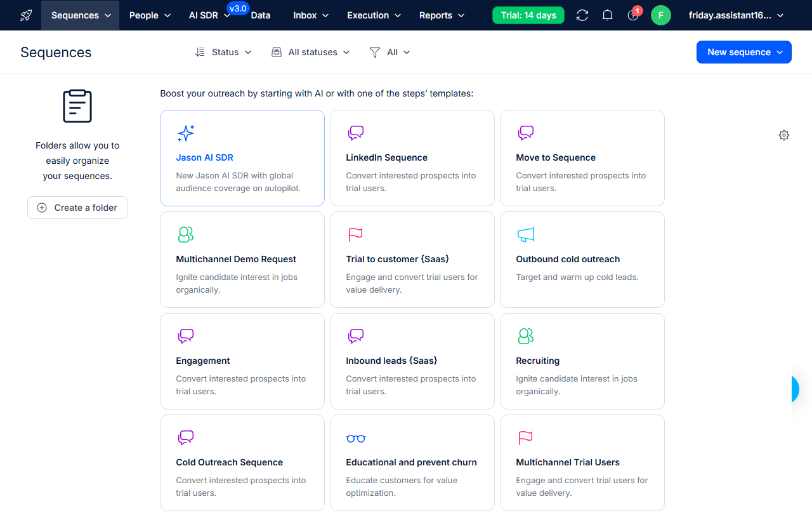812x513 pixels.
Task: Open the Educational and prevent churn template
Action: pos(412,462)
